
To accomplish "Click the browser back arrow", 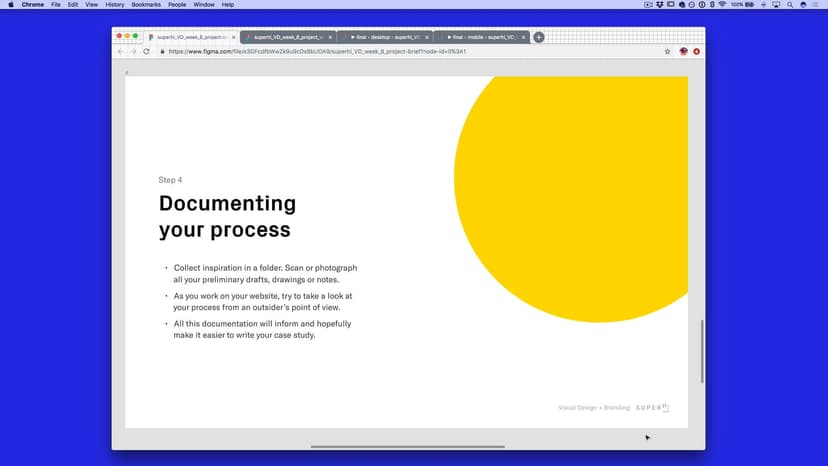I will point(121,52).
